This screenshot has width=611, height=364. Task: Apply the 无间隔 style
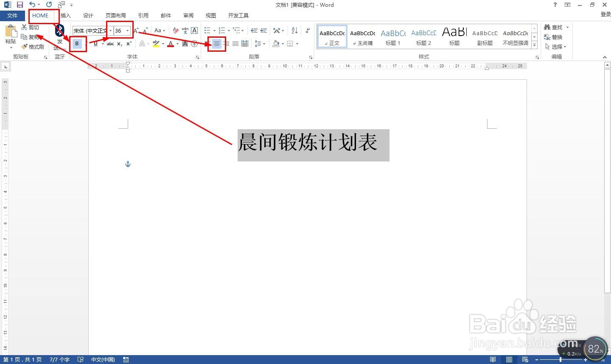tap(362, 37)
